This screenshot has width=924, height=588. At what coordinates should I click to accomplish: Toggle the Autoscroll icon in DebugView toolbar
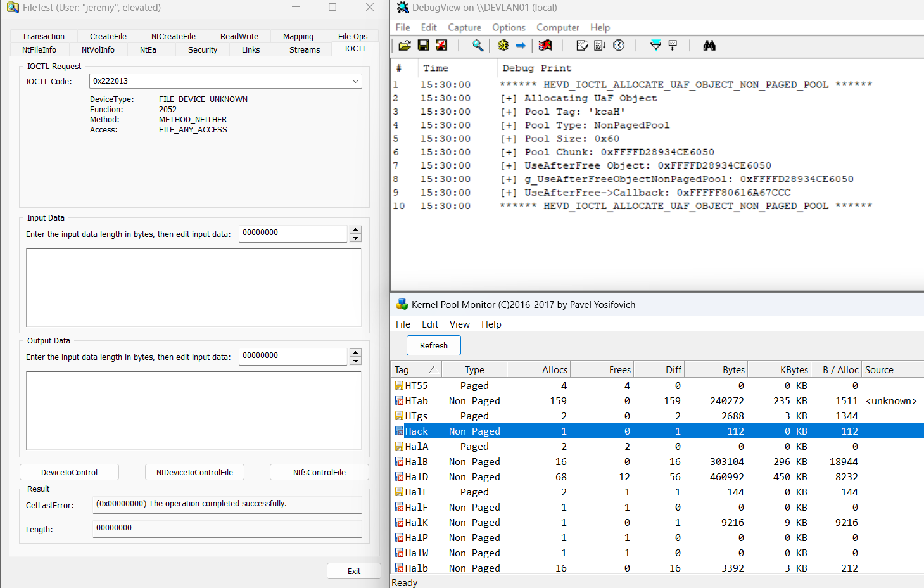pyautogui.click(x=600, y=46)
